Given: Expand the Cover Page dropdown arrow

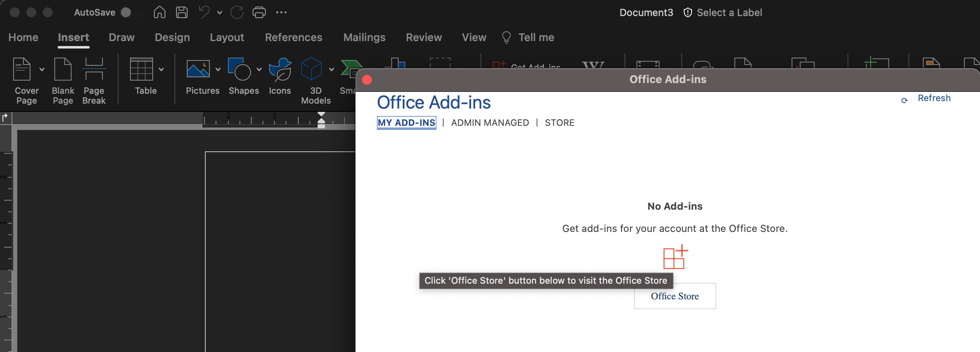Looking at the screenshot, I should click(x=42, y=69).
